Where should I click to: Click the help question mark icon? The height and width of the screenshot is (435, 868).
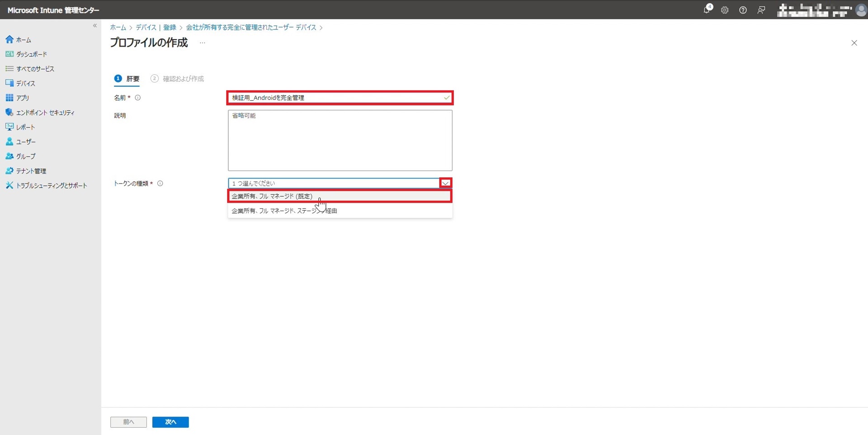click(743, 10)
